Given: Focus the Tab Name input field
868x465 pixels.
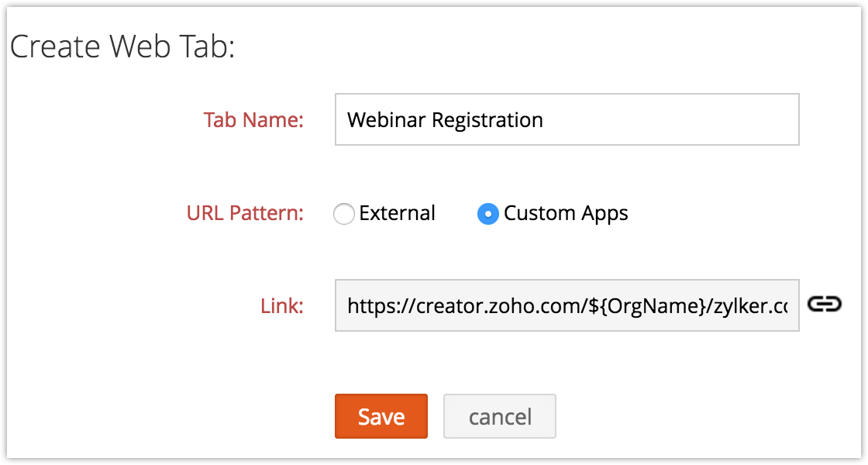Looking at the screenshot, I should click(x=567, y=119).
